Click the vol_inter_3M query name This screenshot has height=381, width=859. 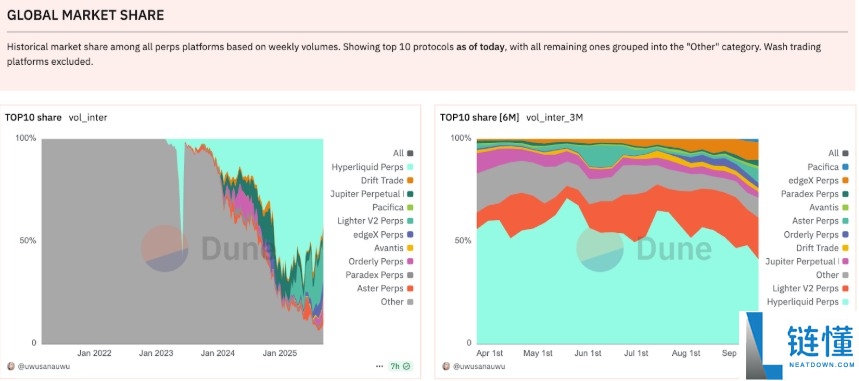[x=554, y=117]
